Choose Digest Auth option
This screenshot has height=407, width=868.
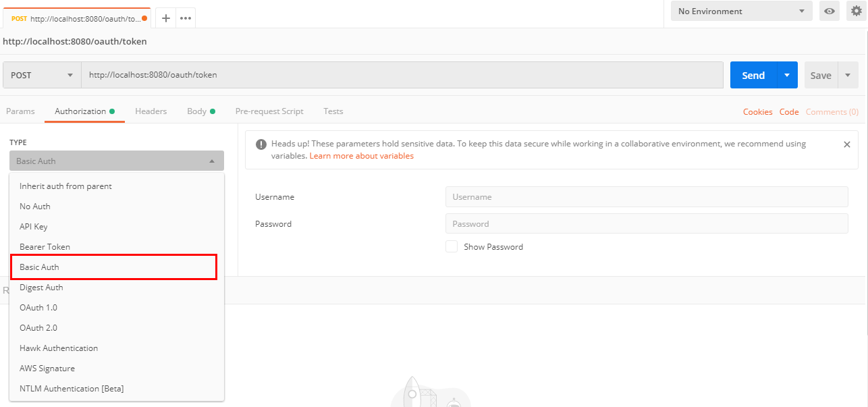[x=117, y=287]
